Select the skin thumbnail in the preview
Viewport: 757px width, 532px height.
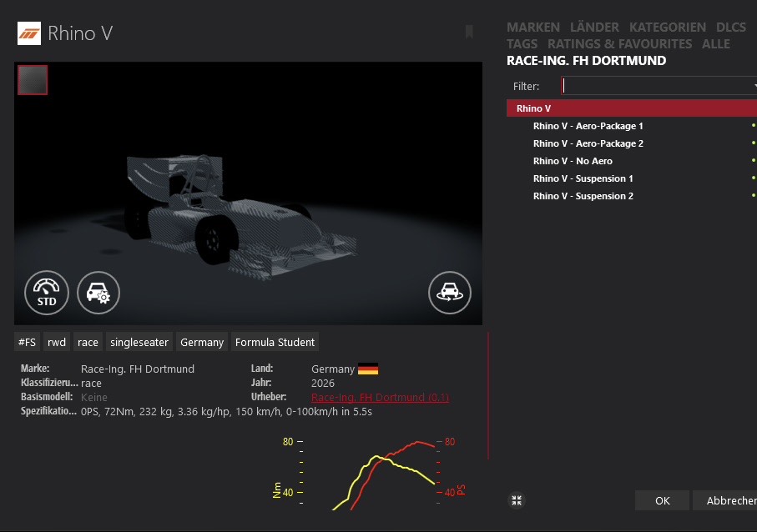click(33, 80)
